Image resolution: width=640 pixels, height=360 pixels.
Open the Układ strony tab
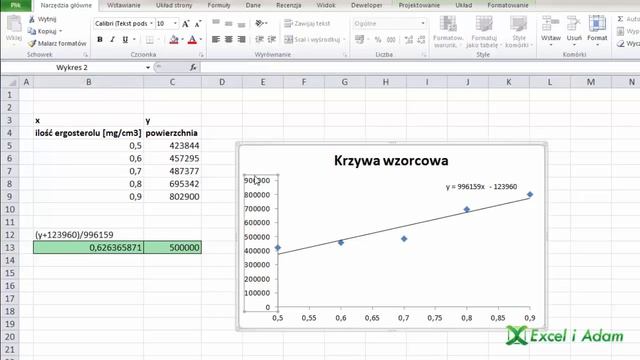[174, 5]
